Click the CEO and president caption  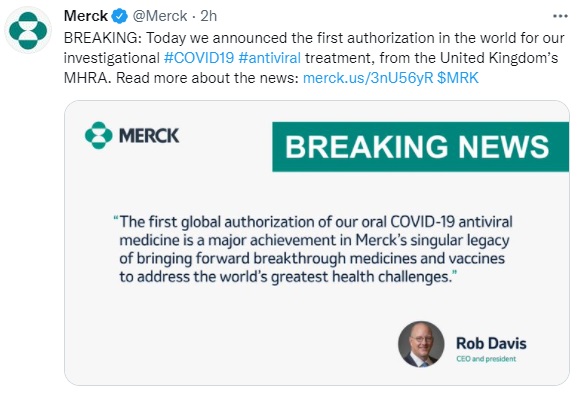pos(486,359)
